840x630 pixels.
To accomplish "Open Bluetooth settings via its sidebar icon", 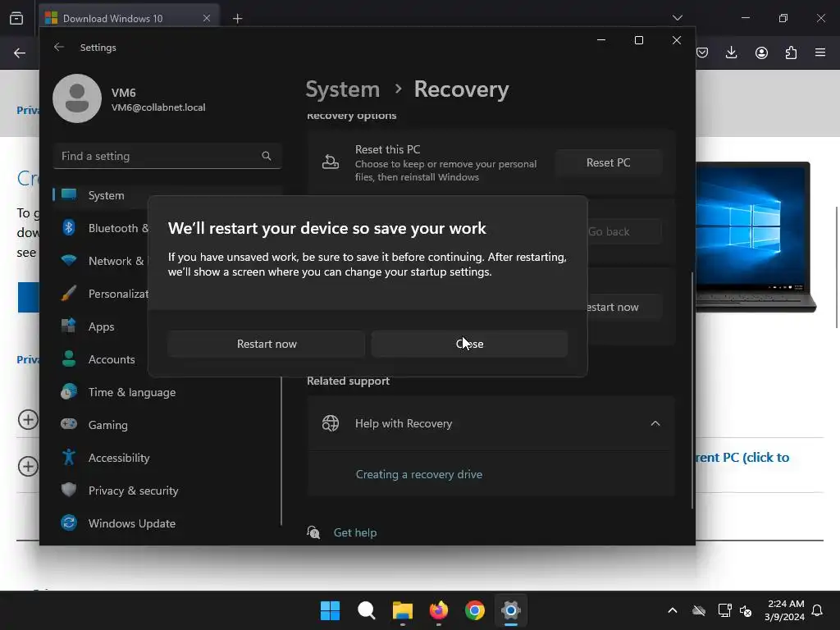I will tap(69, 228).
